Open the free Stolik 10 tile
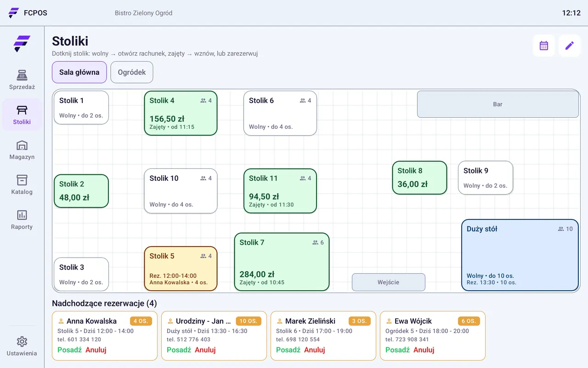 (181, 191)
